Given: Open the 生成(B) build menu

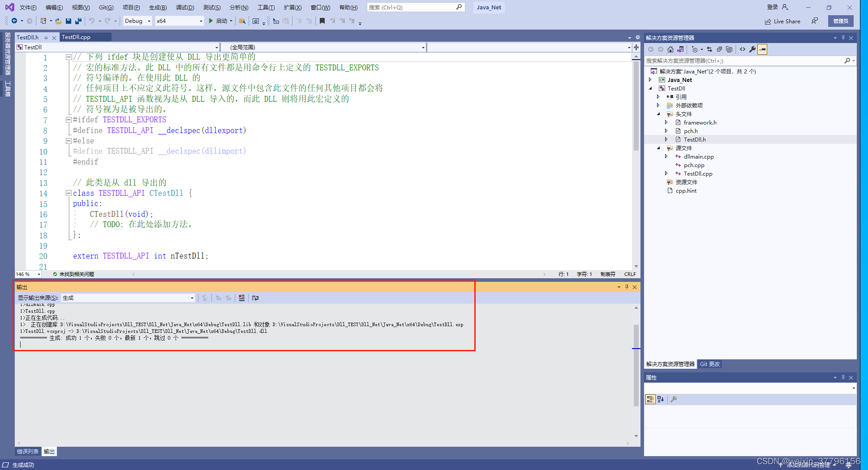Looking at the screenshot, I should [158, 8].
